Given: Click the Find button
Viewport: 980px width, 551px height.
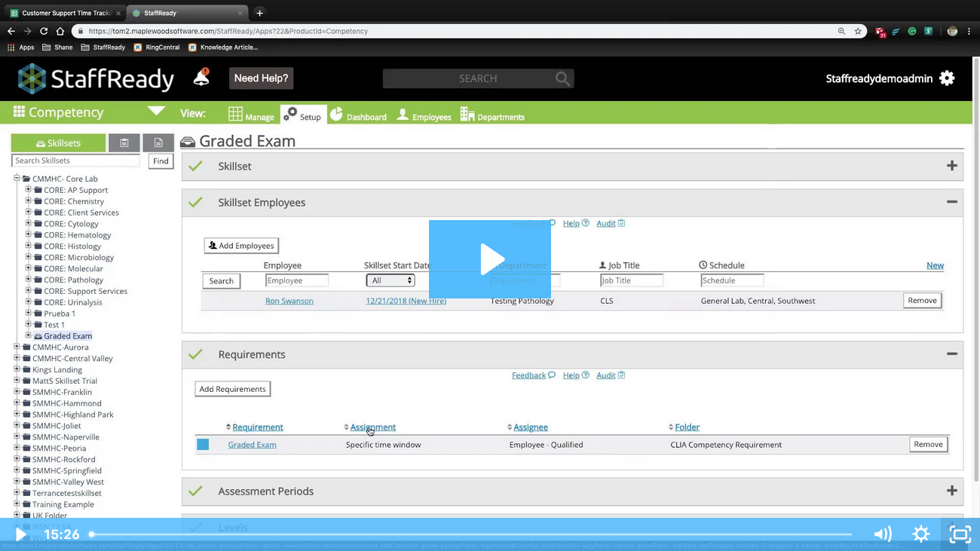Looking at the screenshot, I should click(x=161, y=161).
